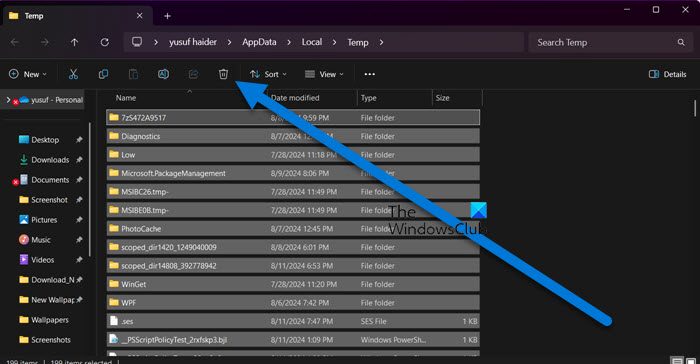This screenshot has height=364, width=700.
Task: Select the WPF folder
Action: [x=293, y=302]
